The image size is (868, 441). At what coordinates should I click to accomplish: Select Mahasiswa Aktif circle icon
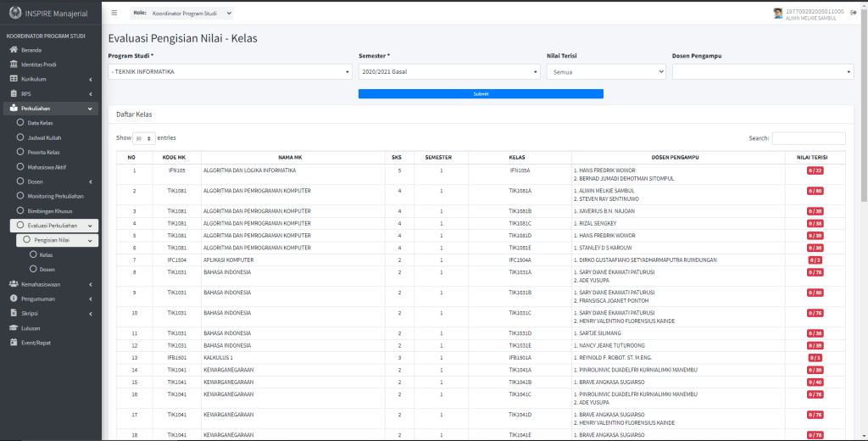(20, 166)
